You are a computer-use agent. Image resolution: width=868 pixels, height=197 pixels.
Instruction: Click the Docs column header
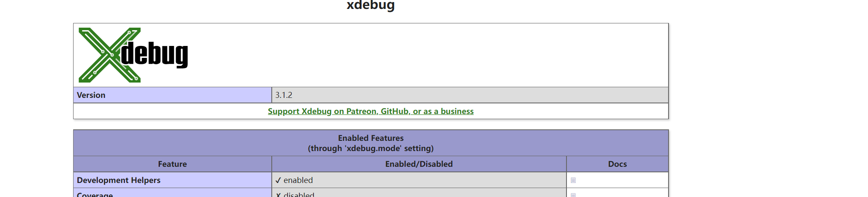coord(617,164)
